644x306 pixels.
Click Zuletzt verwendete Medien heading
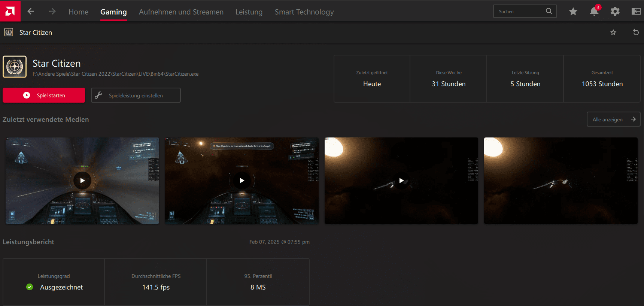[x=46, y=119]
